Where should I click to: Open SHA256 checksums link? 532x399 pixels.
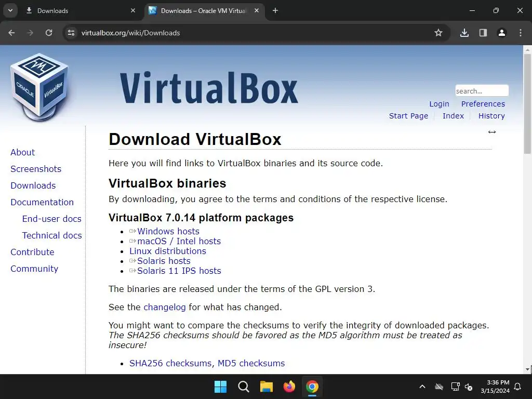click(170, 363)
